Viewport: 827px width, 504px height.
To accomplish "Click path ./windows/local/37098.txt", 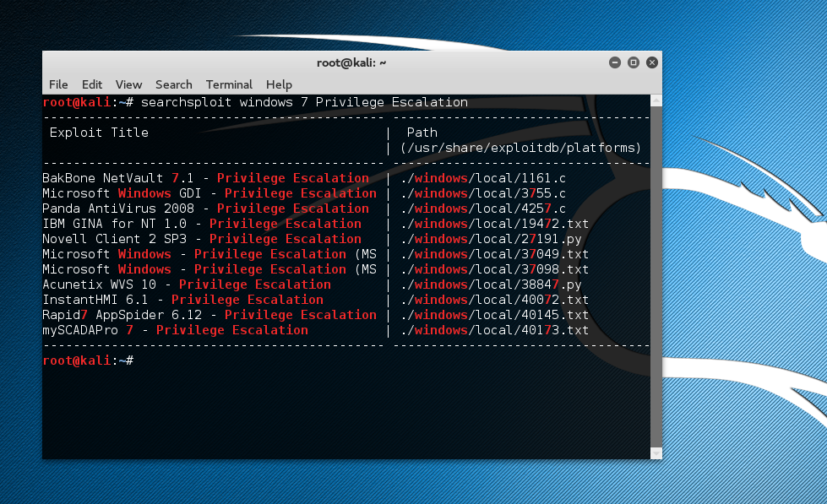I will pos(494,269).
